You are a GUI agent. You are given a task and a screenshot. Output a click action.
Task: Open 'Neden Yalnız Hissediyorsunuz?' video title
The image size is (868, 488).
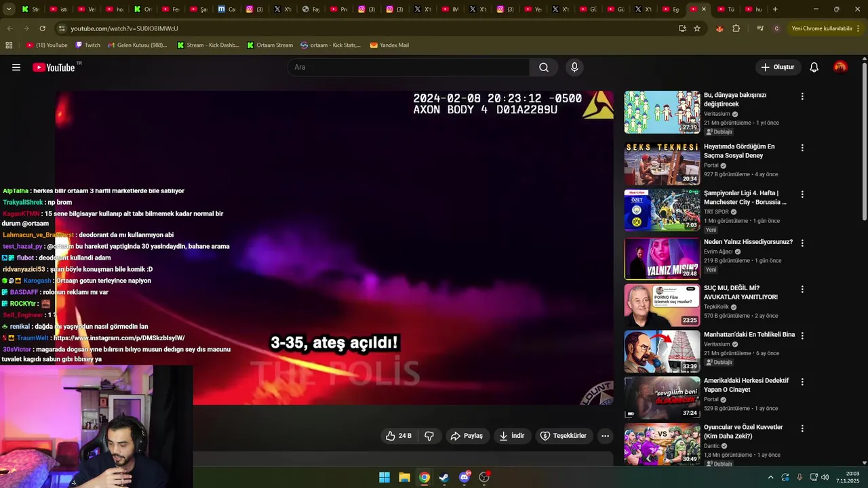click(748, 242)
